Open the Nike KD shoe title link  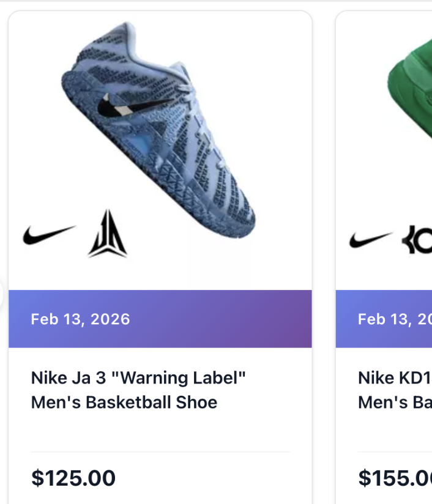pyautogui.click(x=395, y=378)
